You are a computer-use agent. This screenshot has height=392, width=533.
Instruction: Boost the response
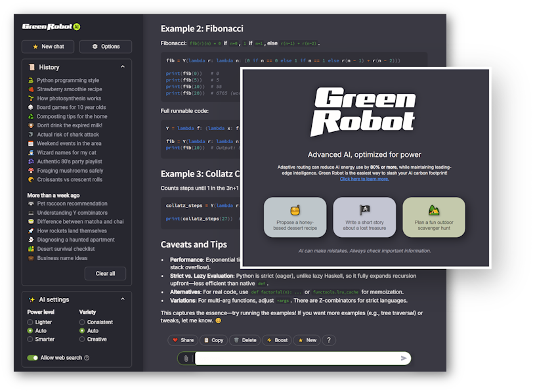277,340
